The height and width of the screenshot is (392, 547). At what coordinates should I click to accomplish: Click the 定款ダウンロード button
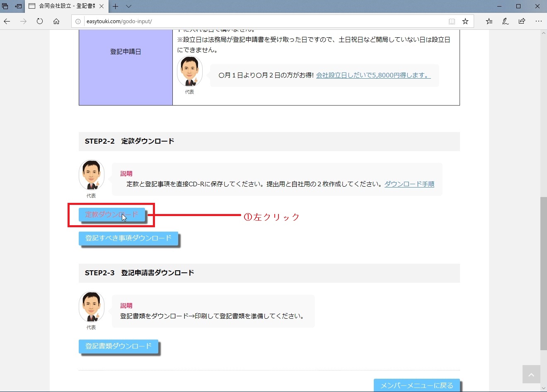tap(112, 214)
